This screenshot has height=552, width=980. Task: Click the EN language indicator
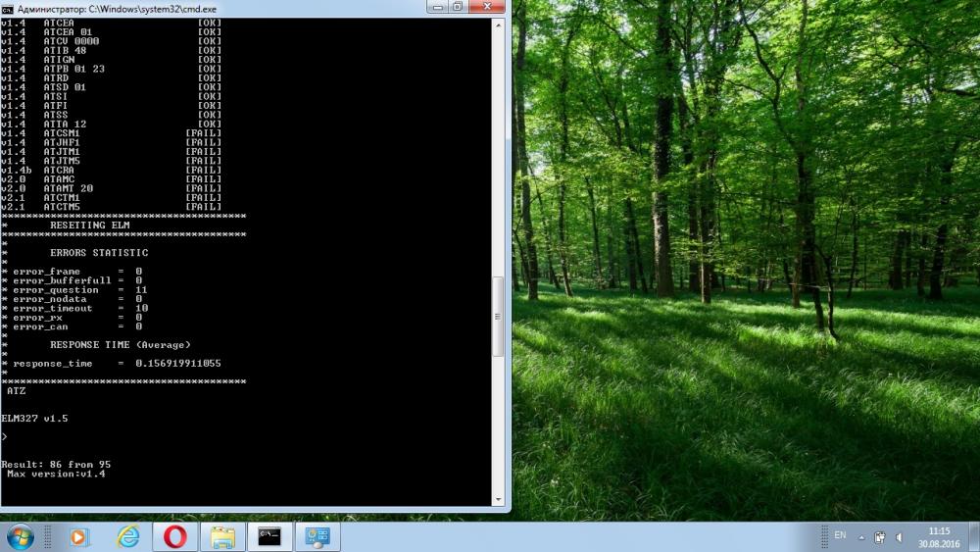(840, 535)
